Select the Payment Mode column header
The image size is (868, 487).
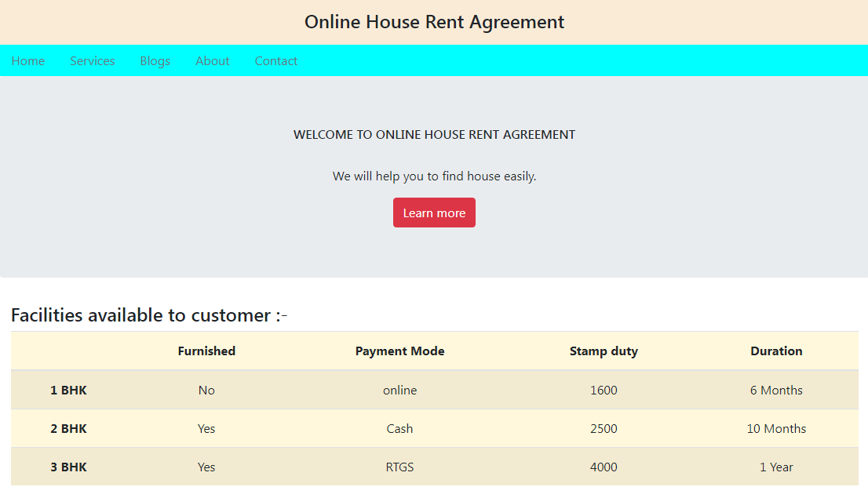coord(399,351)
